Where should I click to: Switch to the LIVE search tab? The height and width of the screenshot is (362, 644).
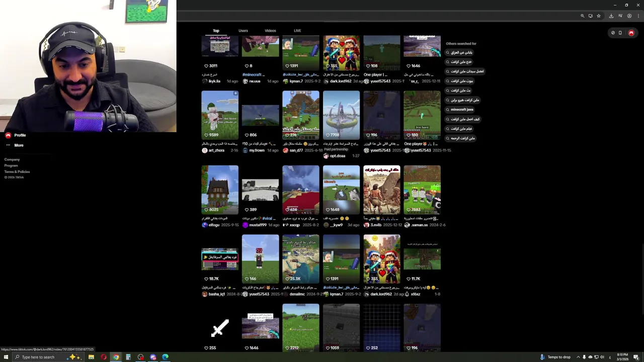click(x=297, y=31)
